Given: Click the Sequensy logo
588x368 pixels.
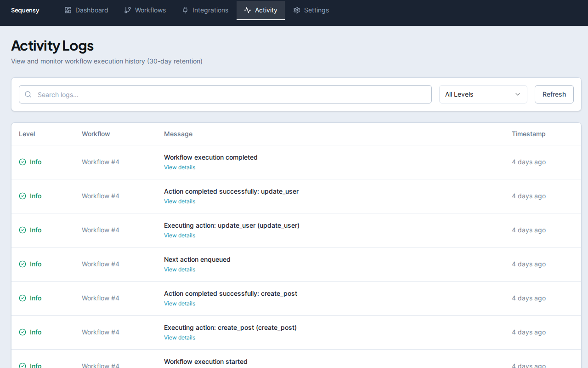Looking at the screenshot, I should coord(25,10).
